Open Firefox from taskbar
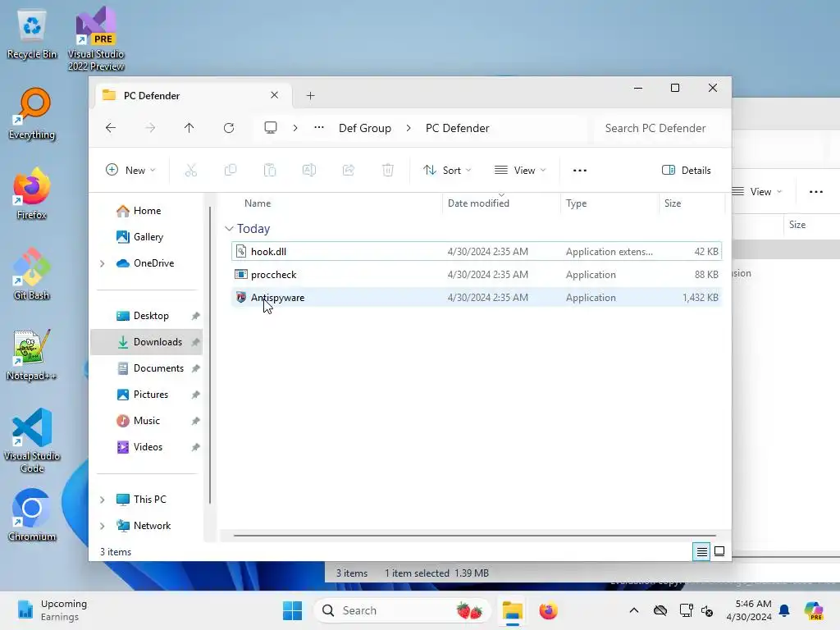 click(x=548, y=610)
